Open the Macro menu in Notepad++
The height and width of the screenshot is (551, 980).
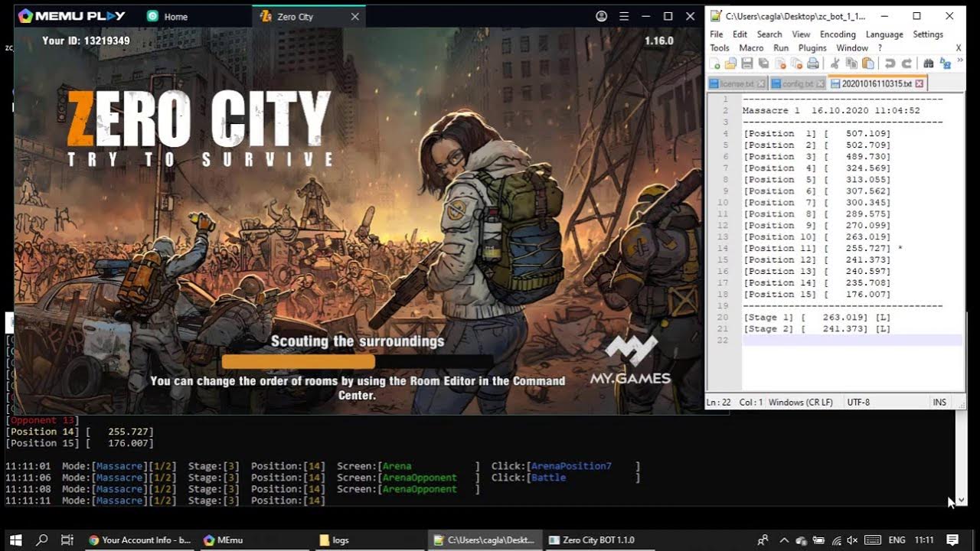click(x=751, y=47)
